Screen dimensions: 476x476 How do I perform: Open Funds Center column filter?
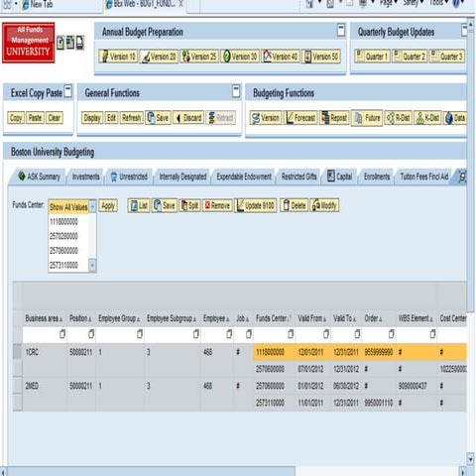coord(291,334)
